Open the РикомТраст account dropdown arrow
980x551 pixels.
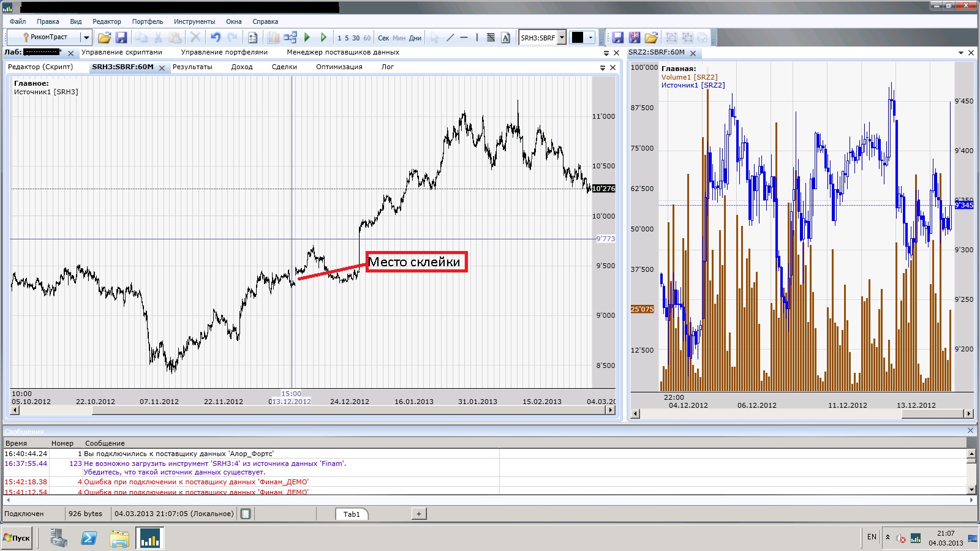[86, 37]
